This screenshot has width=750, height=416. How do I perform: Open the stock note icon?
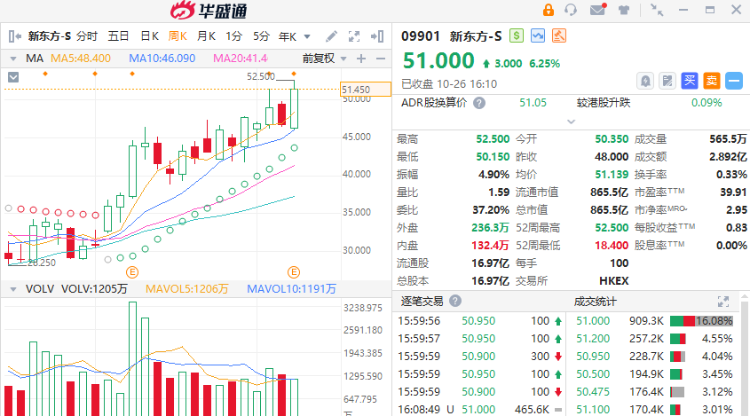(x=667, y=81)
